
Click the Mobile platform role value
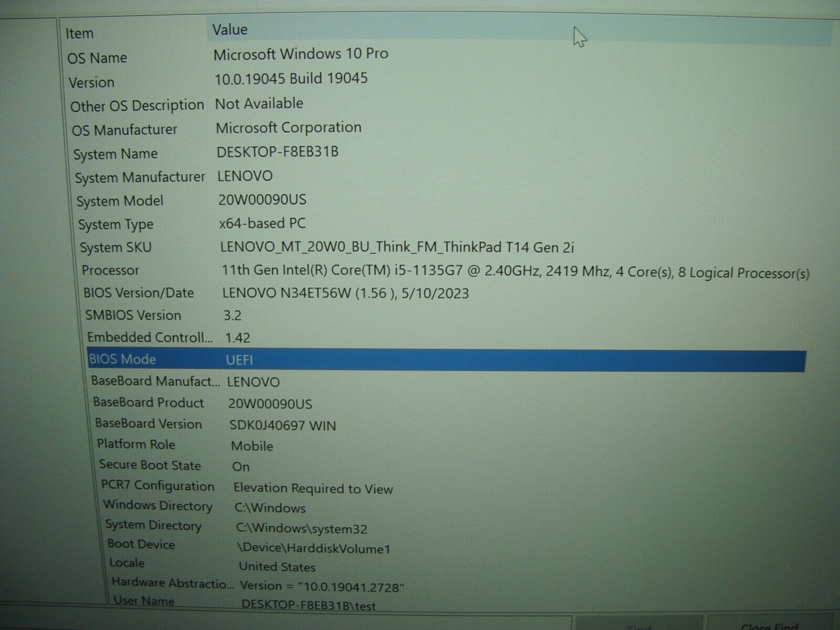[x=252, y=446]
